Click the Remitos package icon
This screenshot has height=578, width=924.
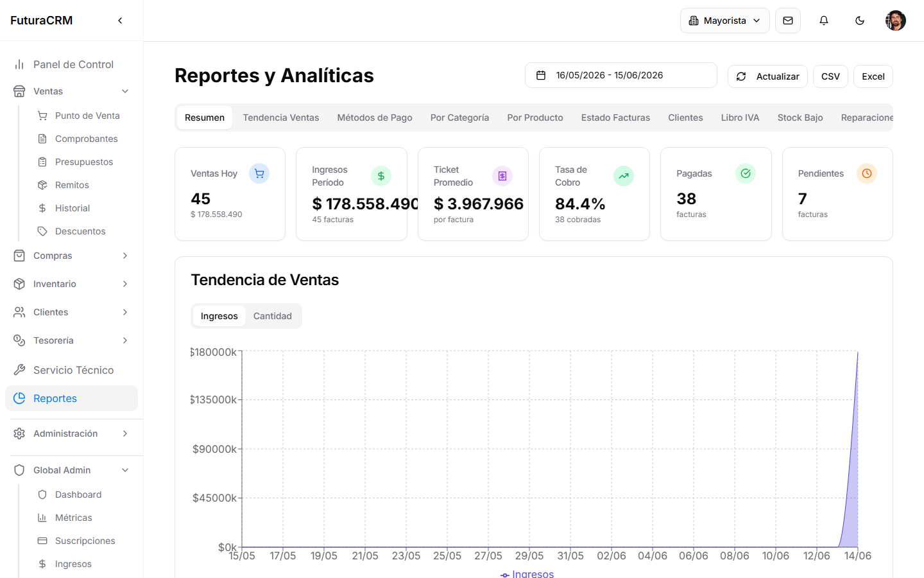42,185
